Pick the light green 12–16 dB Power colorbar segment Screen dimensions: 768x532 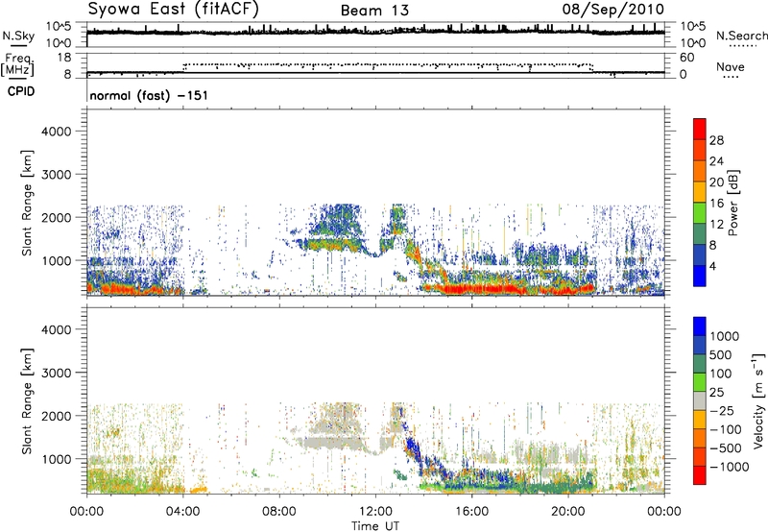click(700, 212)
